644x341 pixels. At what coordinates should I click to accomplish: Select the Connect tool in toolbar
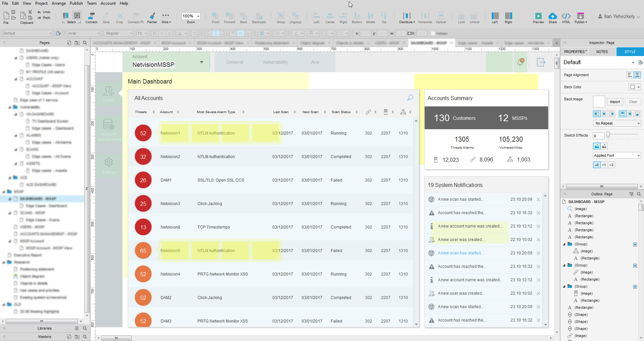pyautogui.click(x=91, y=18)
